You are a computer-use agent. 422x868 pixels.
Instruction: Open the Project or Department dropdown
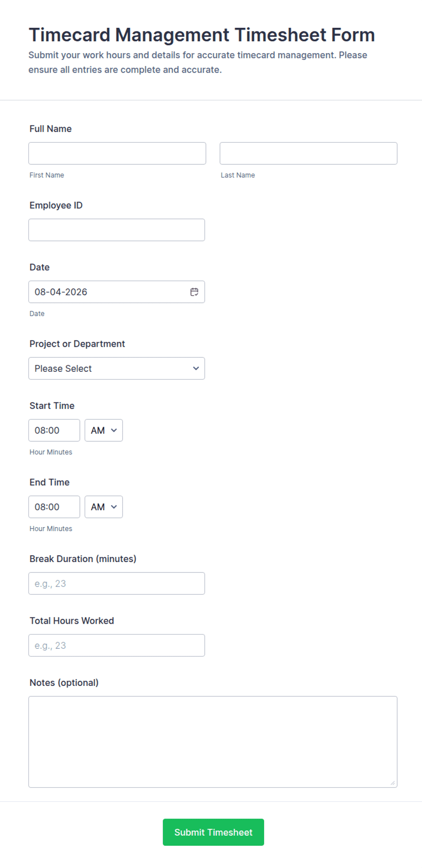pos(117,369)
